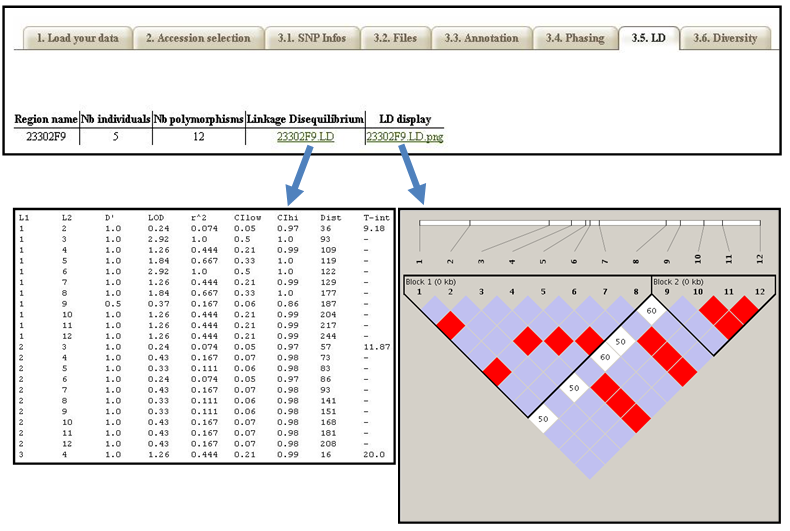
Task: Click the 'CIlow' column header
Action: point(247,218)
